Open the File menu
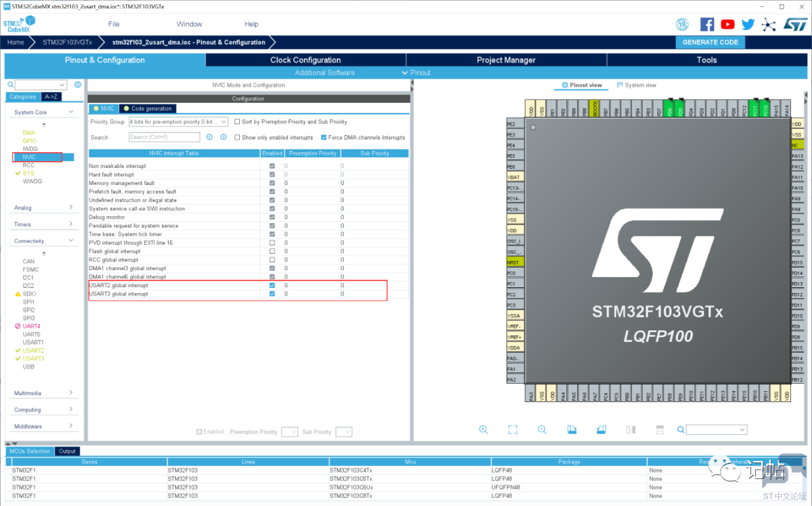Screen dimensions: 812x506 point(114,24)
